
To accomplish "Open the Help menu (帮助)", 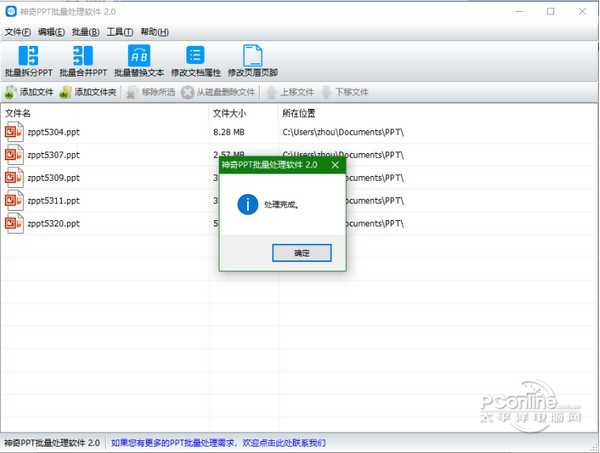I will click(154, 32).
